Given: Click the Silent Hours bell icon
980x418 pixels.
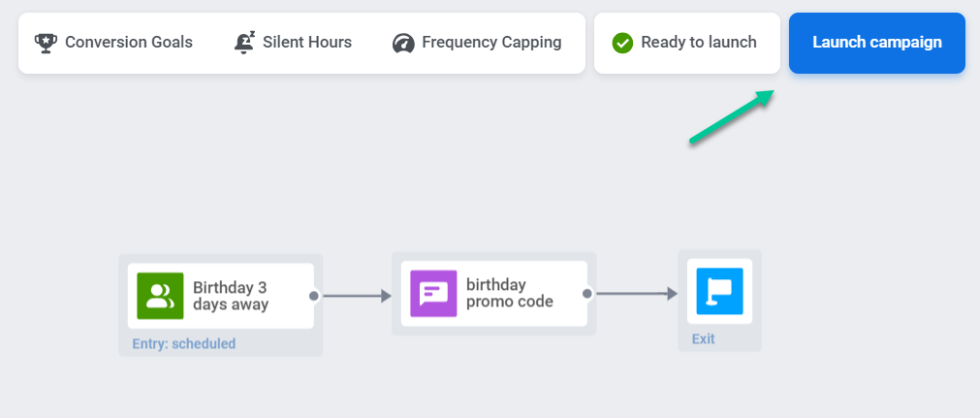Looking at the screenshot, I should 244,43.
